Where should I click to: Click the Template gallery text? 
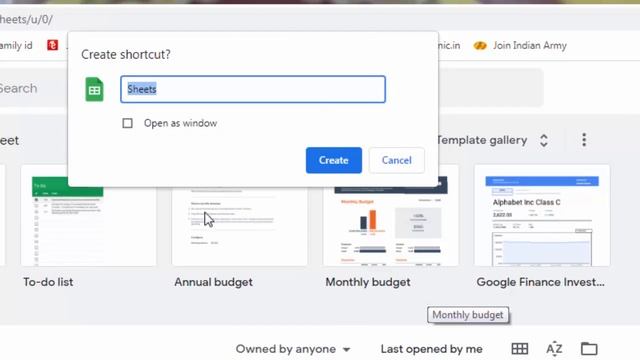pos(482,140)
